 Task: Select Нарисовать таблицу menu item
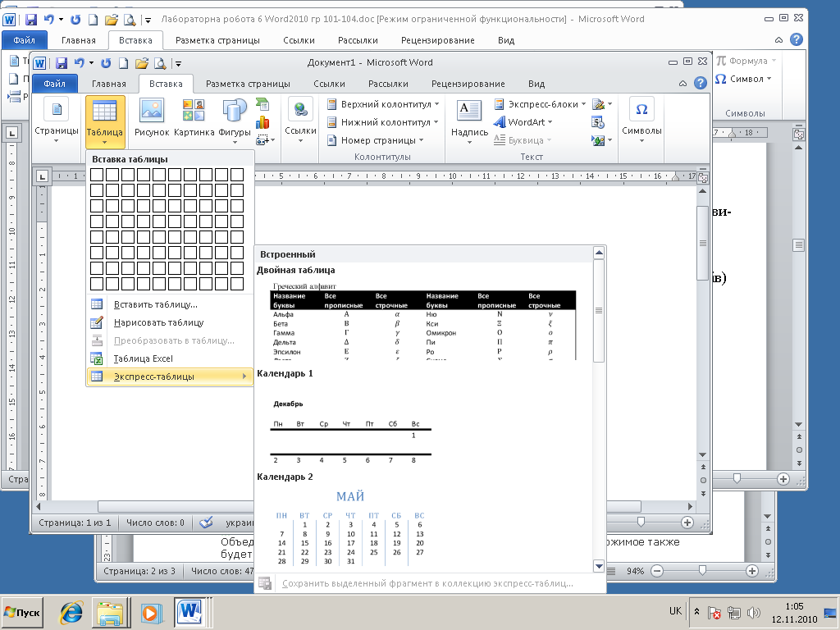169,322
